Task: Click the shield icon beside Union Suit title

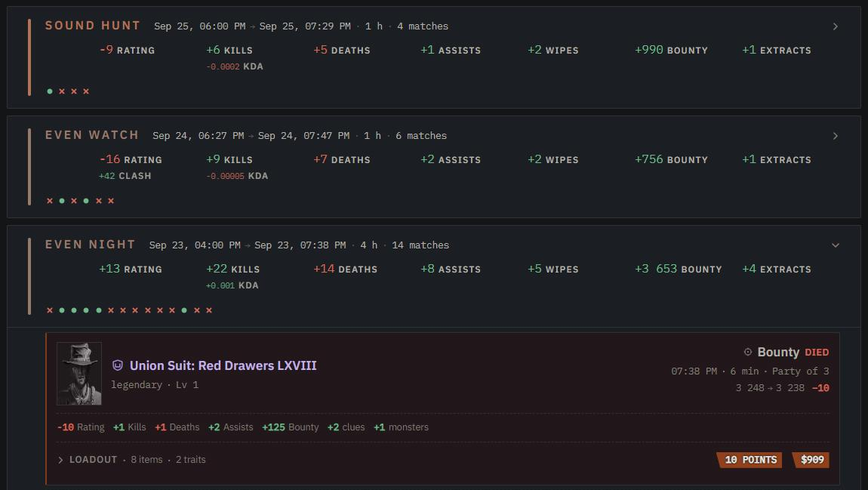Action: point(117,365)
